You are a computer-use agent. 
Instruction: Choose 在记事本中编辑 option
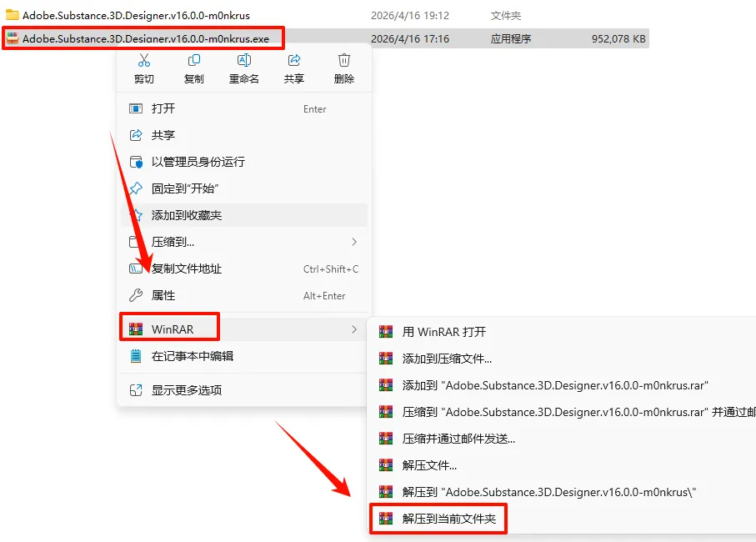pos(244,356)
